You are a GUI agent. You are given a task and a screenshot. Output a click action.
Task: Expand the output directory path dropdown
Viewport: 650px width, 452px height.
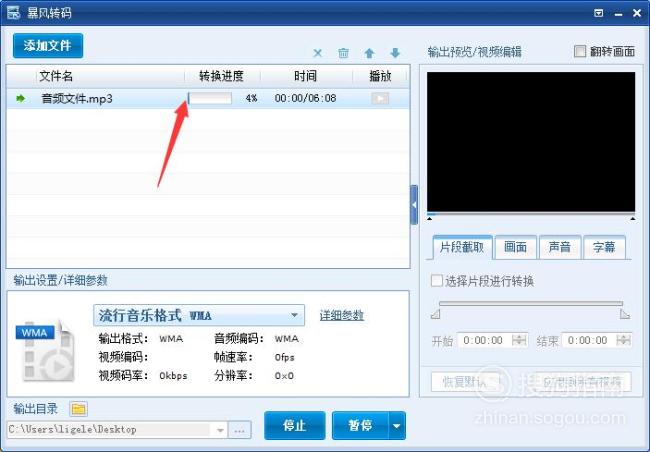221,430
